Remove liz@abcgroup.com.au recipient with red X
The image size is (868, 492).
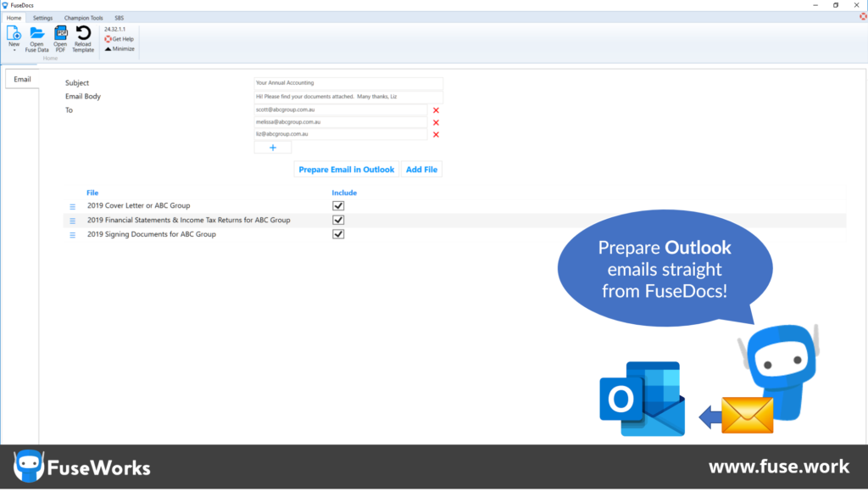[436, 135]
